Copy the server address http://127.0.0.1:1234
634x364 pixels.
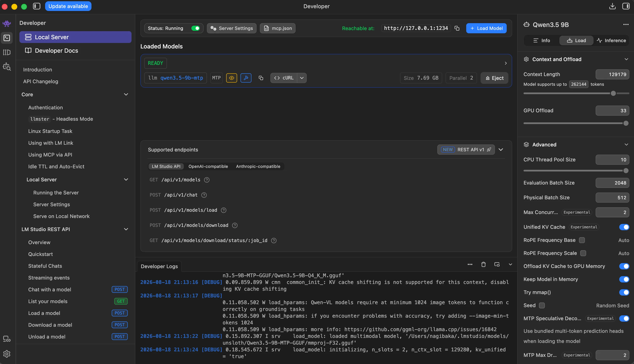pos(457,28)
